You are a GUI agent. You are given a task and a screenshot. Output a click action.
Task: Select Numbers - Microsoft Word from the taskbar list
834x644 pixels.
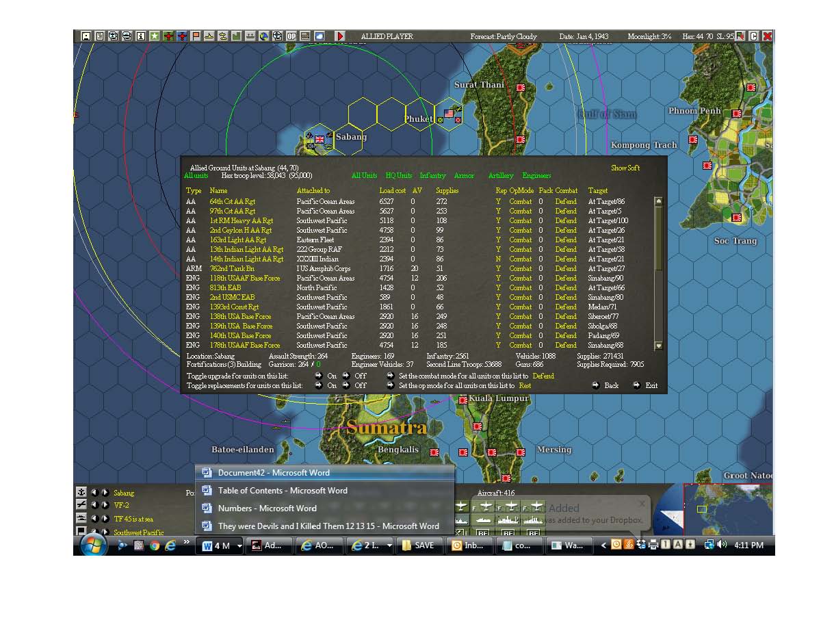tap(267, 508)
